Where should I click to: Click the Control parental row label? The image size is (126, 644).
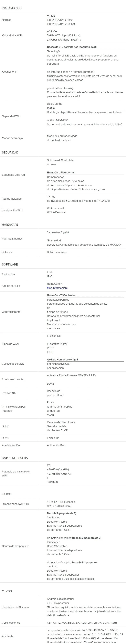pyautogui.click(x=12, y=312)
